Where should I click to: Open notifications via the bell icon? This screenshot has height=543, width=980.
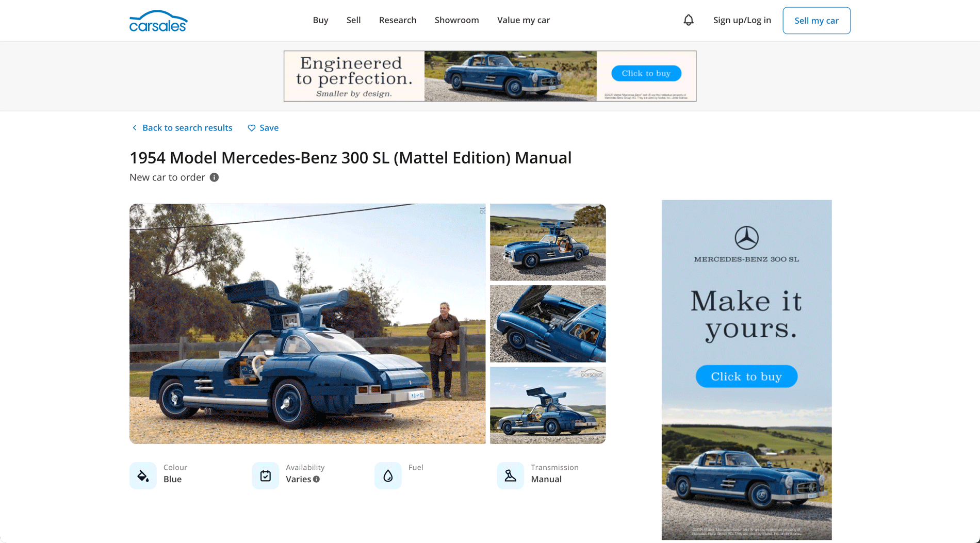(688, 20)
